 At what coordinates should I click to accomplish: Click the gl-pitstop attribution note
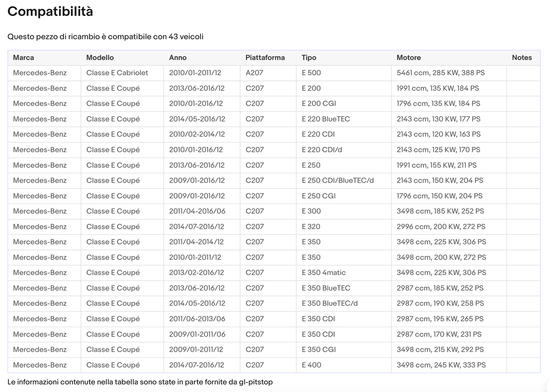click(x=140, y=382)
